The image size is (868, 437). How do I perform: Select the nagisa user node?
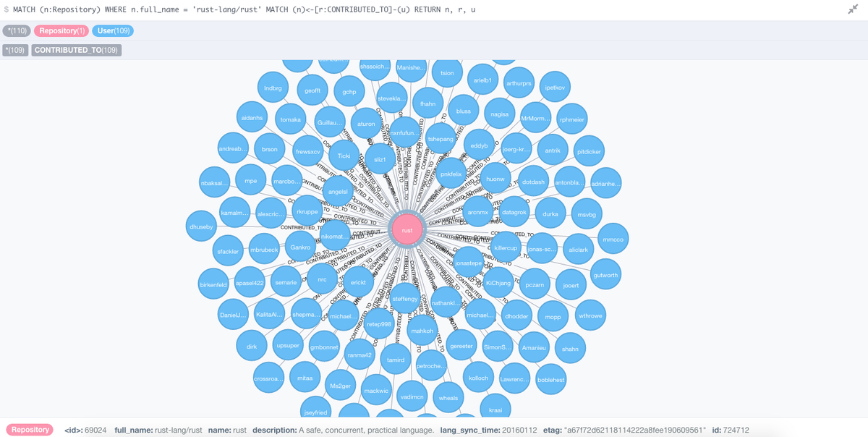coord(499,114)
